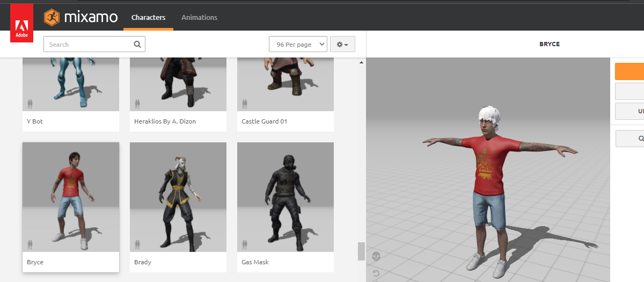The width and height of the screenshot is (644, 282).
Task: Click the character-type icon on Castle Guard card
Action: 245,104
